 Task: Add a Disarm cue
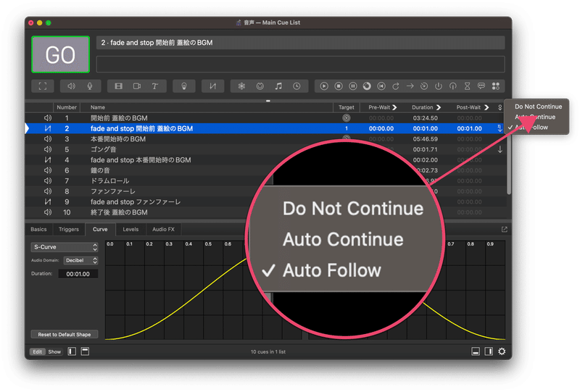pos(452,86)
